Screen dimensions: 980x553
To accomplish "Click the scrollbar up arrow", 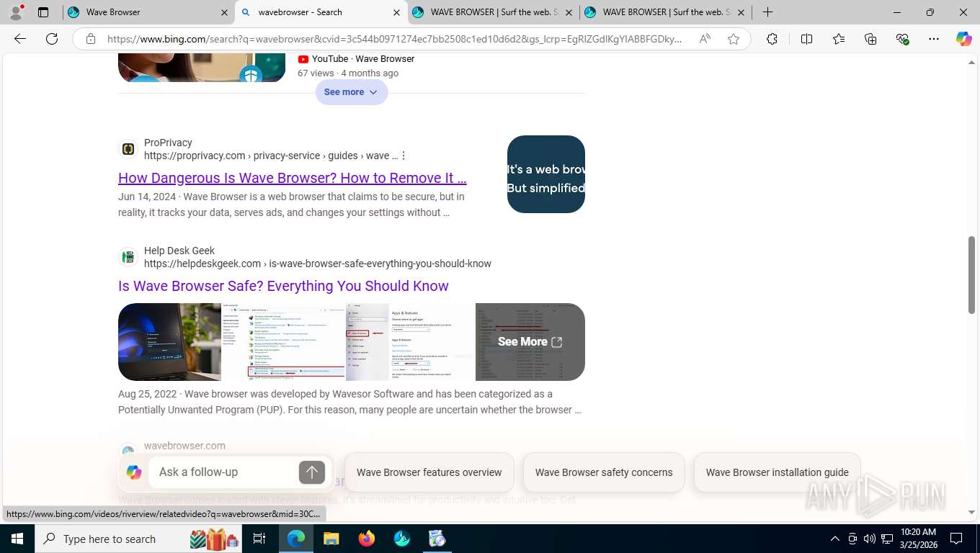I will 971,63.
